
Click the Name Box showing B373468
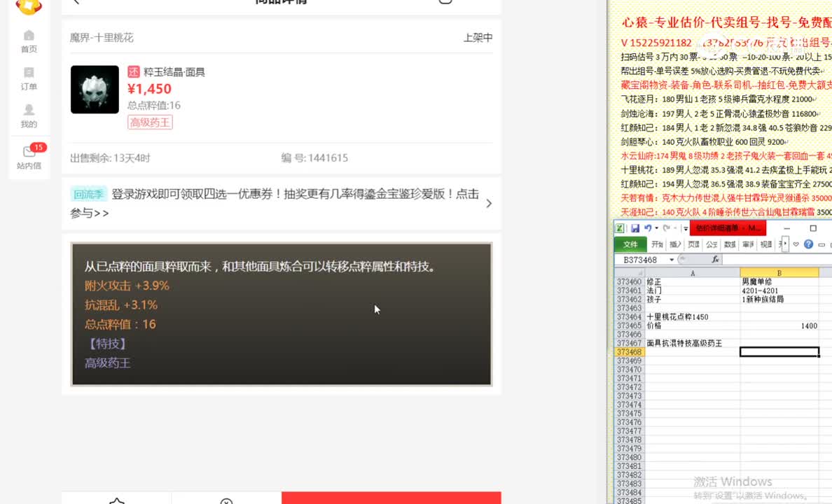click(x=640, y=260)
